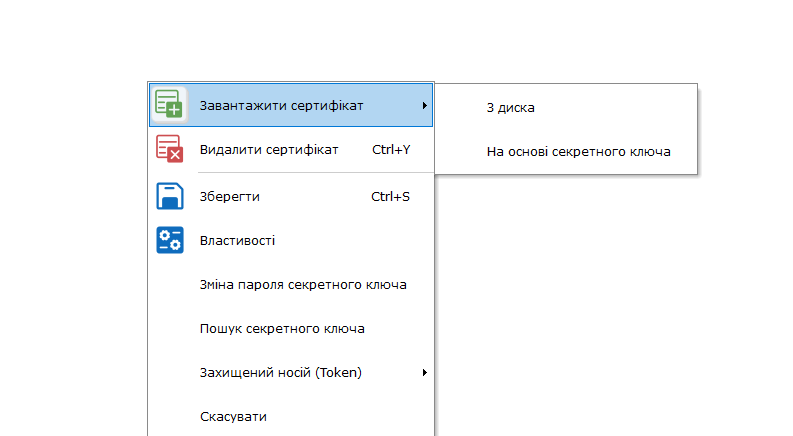Image resolution: width=793 pixels, height=436 pixels.
Task: Click the blue floppy disk save icon
Action: click(x=169, y=196)
